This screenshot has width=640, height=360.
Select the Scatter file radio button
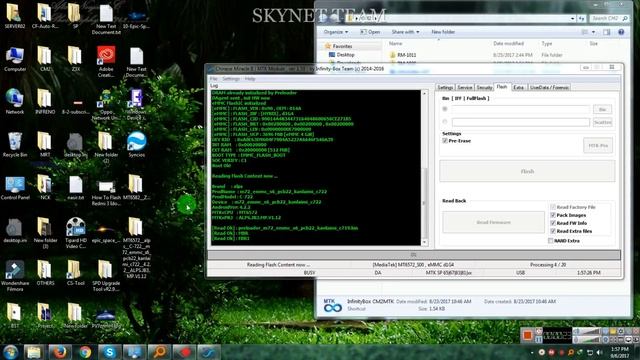click(x=445, y=122)
